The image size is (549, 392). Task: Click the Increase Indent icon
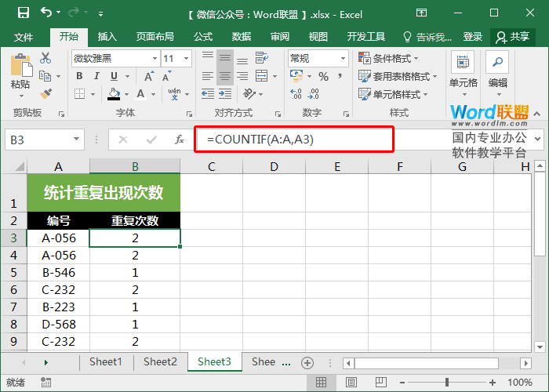pos(225,94)
